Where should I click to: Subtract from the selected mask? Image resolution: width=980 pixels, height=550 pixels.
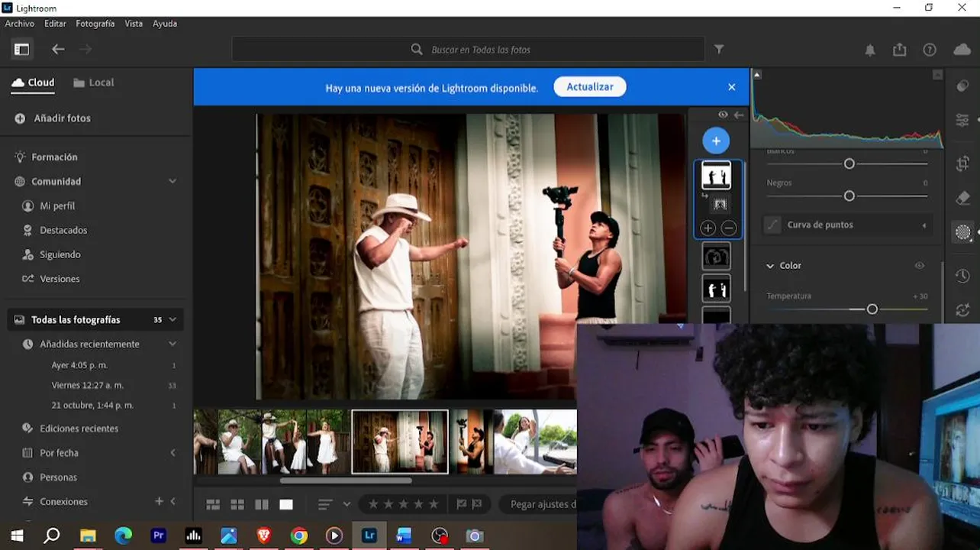[x=728, y=228]
